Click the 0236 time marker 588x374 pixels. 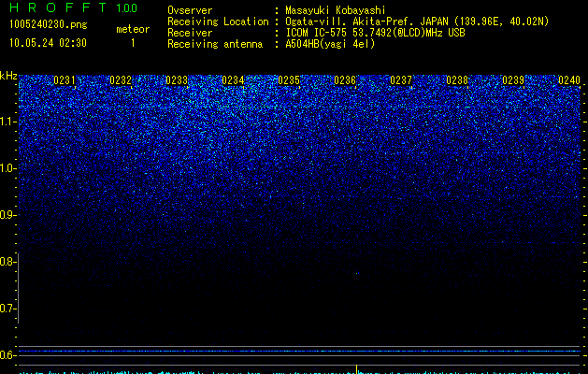[x=345, y=80]
